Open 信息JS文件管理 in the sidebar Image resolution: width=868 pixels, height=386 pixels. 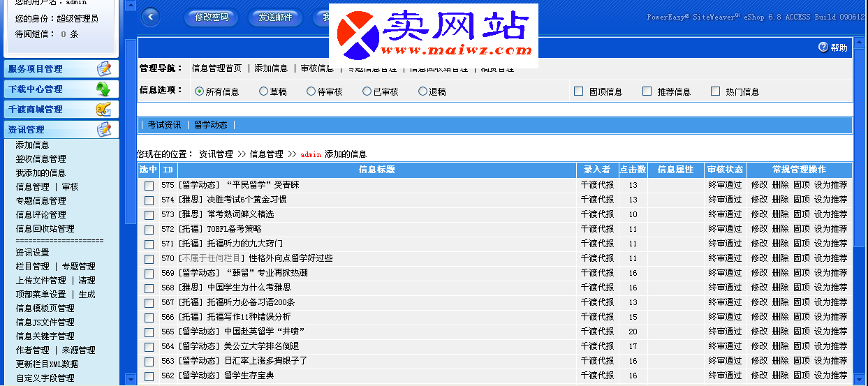tap(45, 322)
